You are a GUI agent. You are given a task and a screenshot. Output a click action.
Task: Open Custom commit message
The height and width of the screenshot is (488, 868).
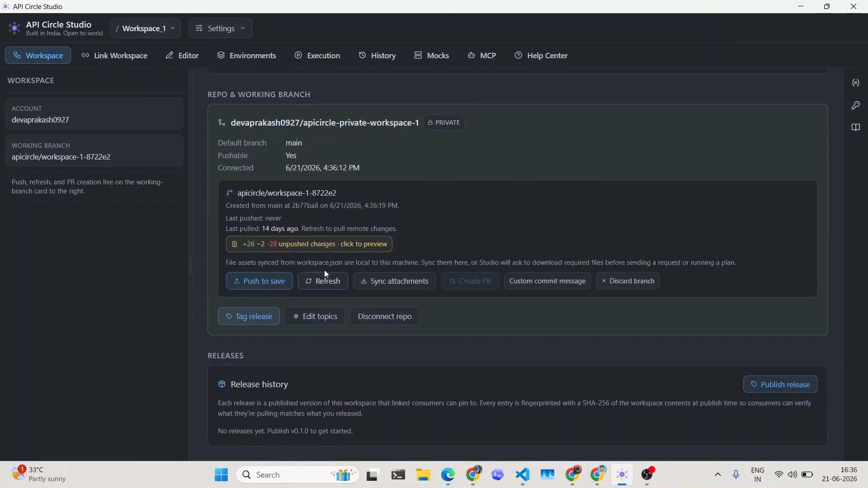pos(547,281)
